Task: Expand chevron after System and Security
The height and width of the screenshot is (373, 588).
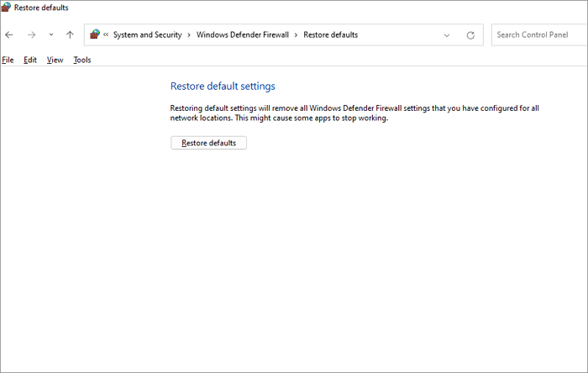Action: (189, 35)
